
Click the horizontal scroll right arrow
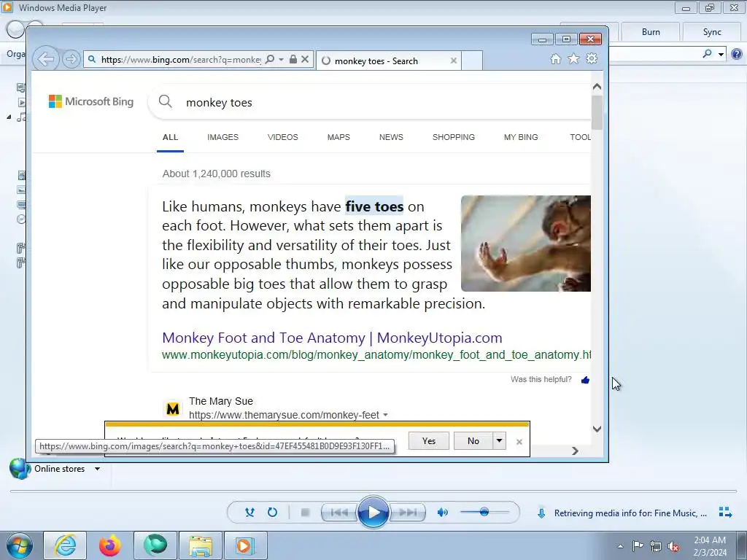pyautogui.click(x=575, y=451)
